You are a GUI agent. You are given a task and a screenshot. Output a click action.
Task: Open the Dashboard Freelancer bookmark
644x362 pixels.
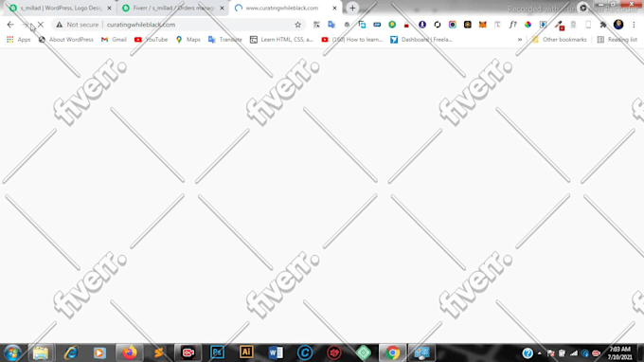[x=421, y=40]
